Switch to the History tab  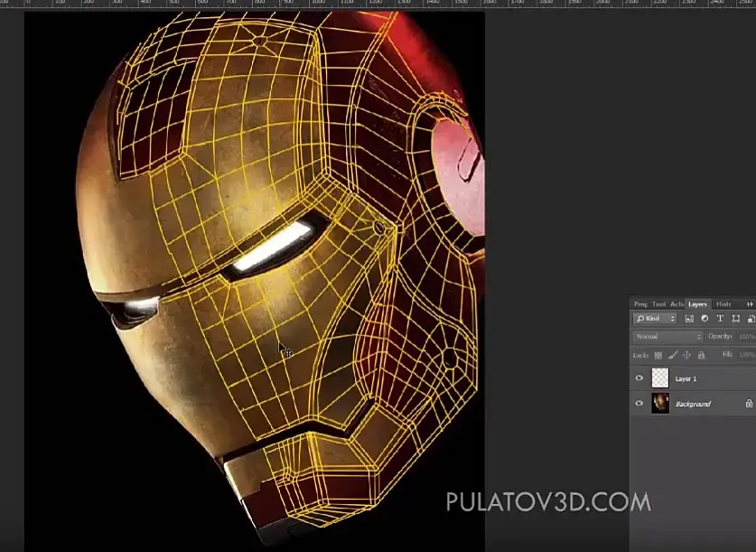click(x=723, y=304)
